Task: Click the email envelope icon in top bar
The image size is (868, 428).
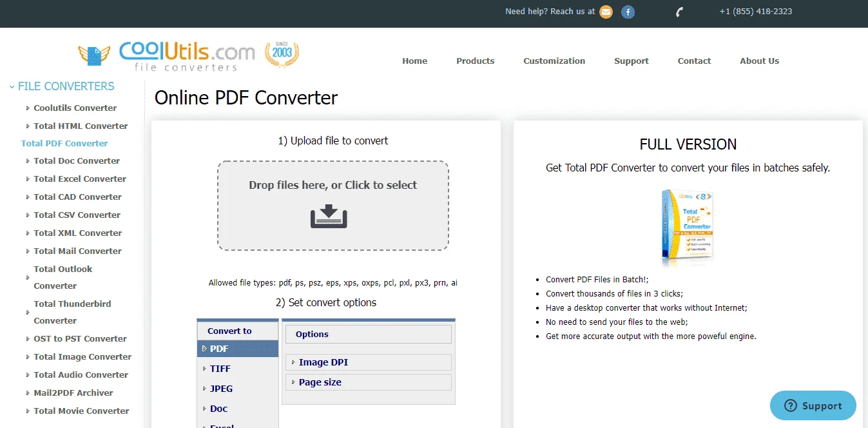Action: 606,12
